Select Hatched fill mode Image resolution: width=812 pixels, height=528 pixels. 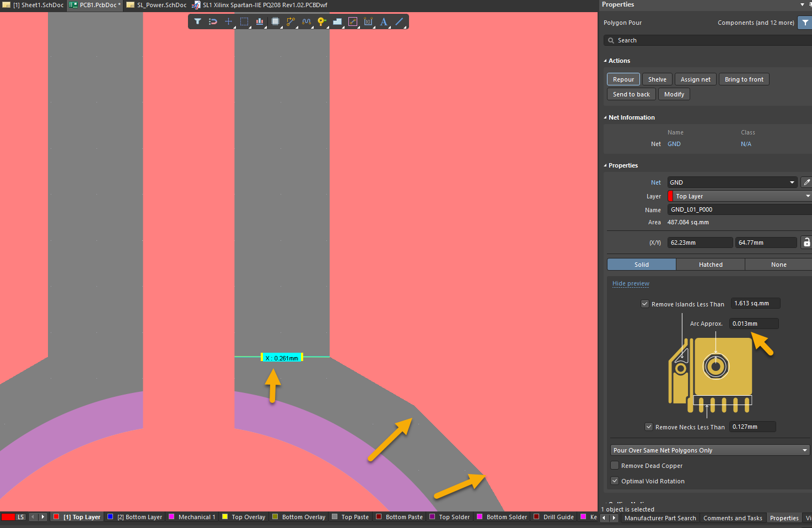pyautogui.click(x=711, y=265)
